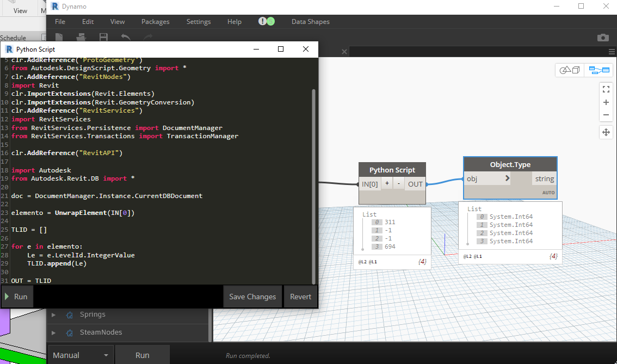Click the Springs package icon
The height and width of the screenshot is (364, 617).
[70, 315]
